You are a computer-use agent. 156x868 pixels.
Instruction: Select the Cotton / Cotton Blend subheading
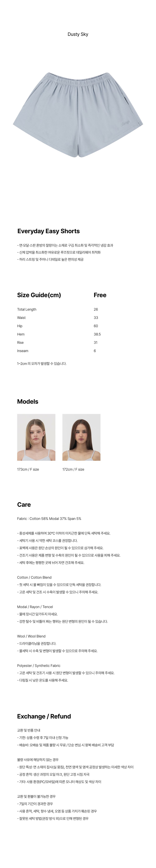[x=34, y=577]
